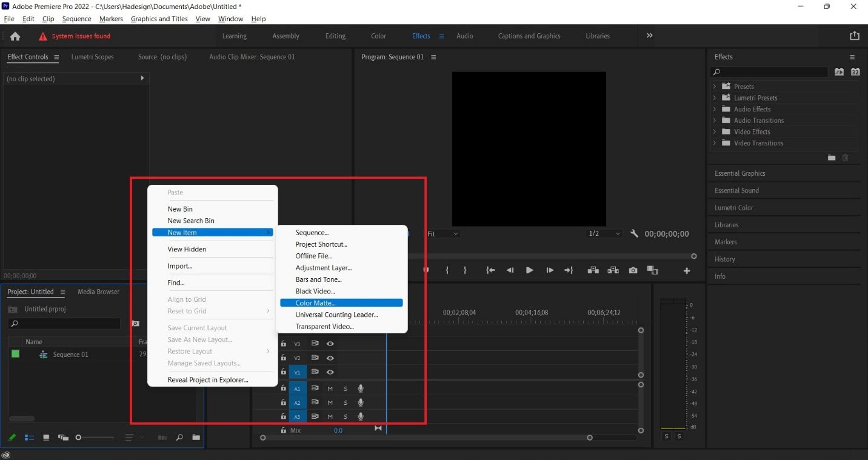Choose Import in context menu
868x460 pixels.
pyautogui.click(x=180, y=266)
